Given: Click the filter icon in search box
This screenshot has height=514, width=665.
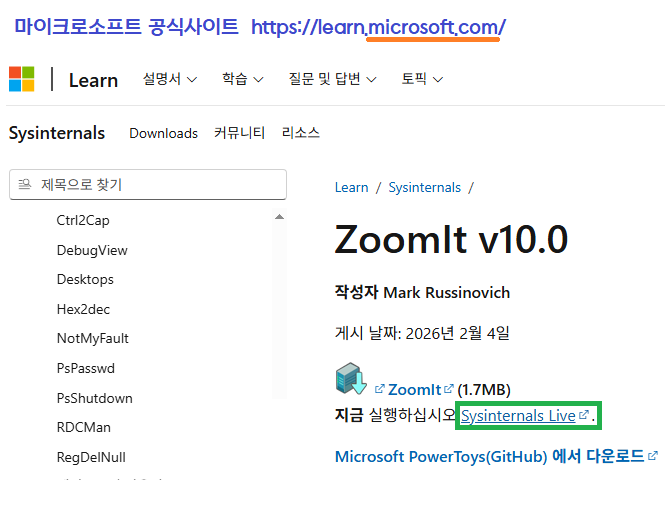Looking at the screenshot, I should click(25, 184).
